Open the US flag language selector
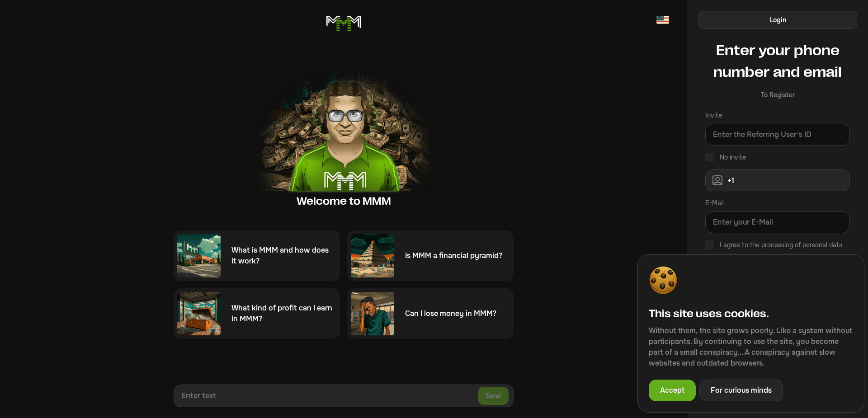The width and height of the screenshot is (868, 418). pos(663,20)
